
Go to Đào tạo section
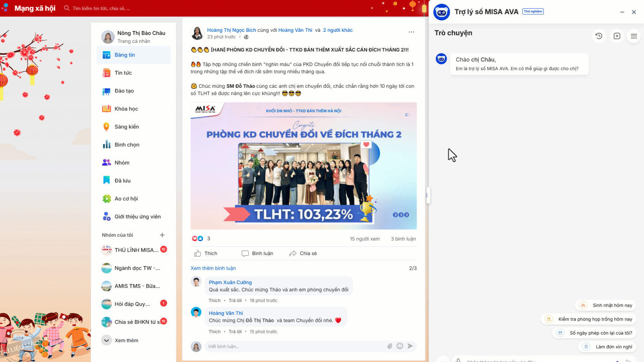pos(133,91)
